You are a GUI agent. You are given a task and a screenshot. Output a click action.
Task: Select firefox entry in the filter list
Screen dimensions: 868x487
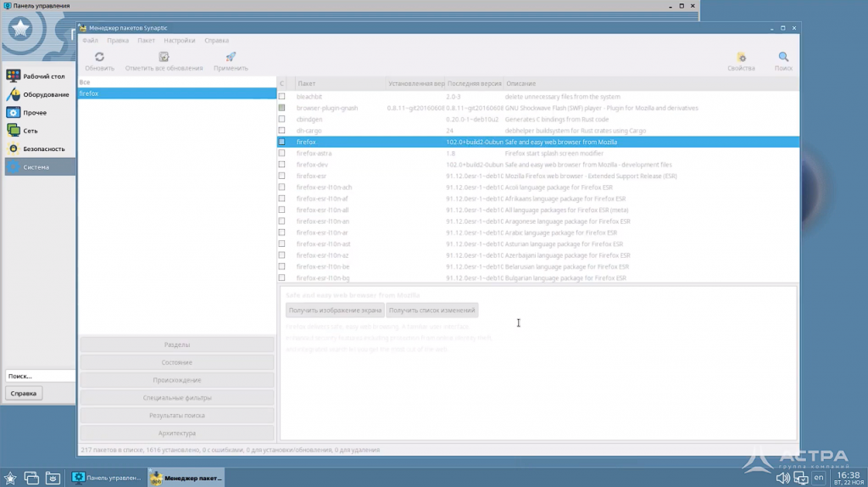pyautogui.click(x=177, y=93)
